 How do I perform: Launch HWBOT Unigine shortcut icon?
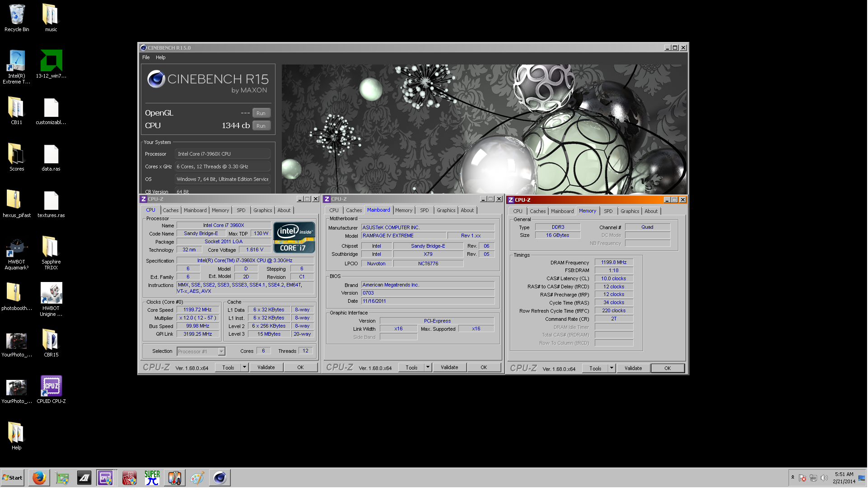point(51,300)
